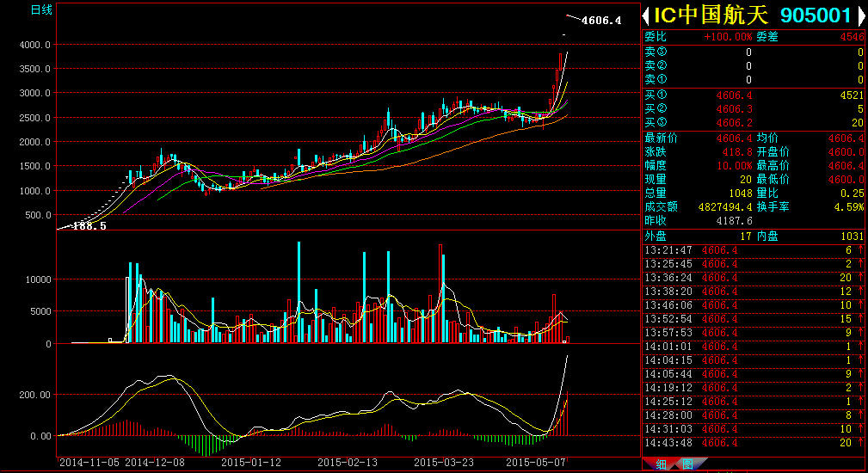Click the 委比 +100.00% value
The image size is (868, 473).
[728, 37]
